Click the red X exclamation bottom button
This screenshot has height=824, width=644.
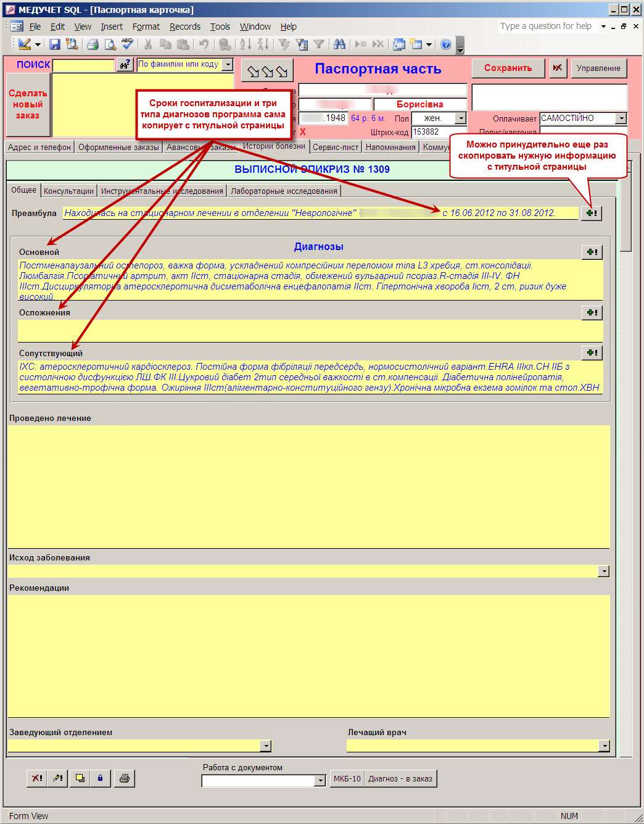pos(38,778)
